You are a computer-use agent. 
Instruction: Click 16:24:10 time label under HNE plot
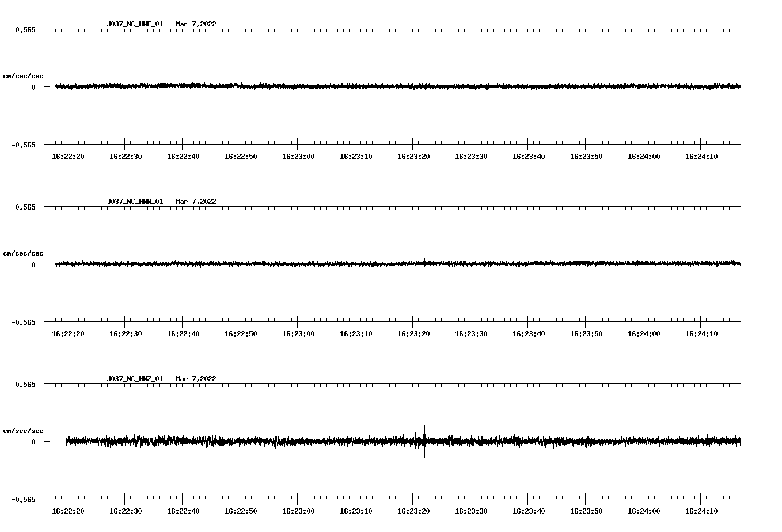[701, 156]
